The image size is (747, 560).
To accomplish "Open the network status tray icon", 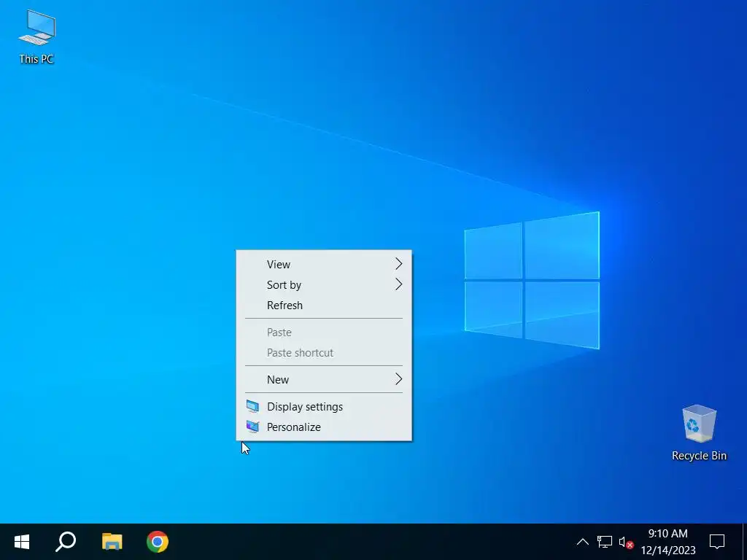I will 605,542.
